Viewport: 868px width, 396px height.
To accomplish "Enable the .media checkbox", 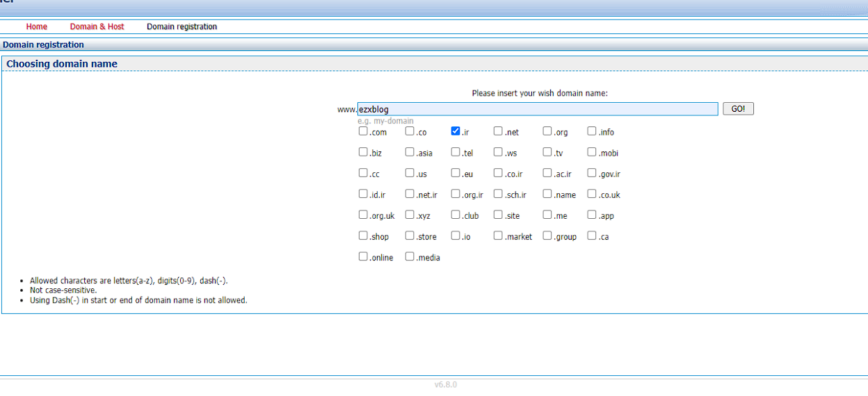I will click(x=410, y=256).
